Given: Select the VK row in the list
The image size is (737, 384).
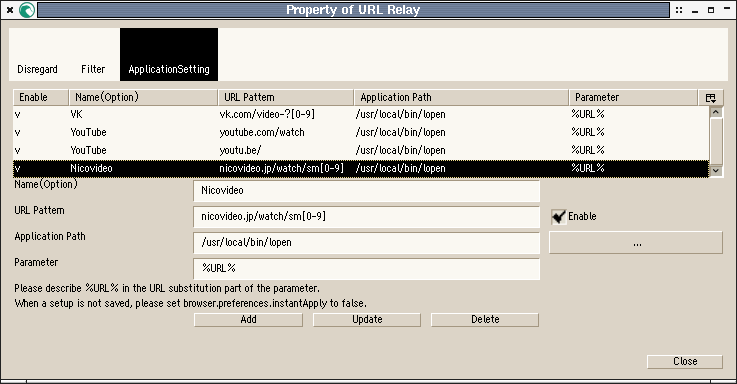Looking at the screenshot, I should [361, 114].
